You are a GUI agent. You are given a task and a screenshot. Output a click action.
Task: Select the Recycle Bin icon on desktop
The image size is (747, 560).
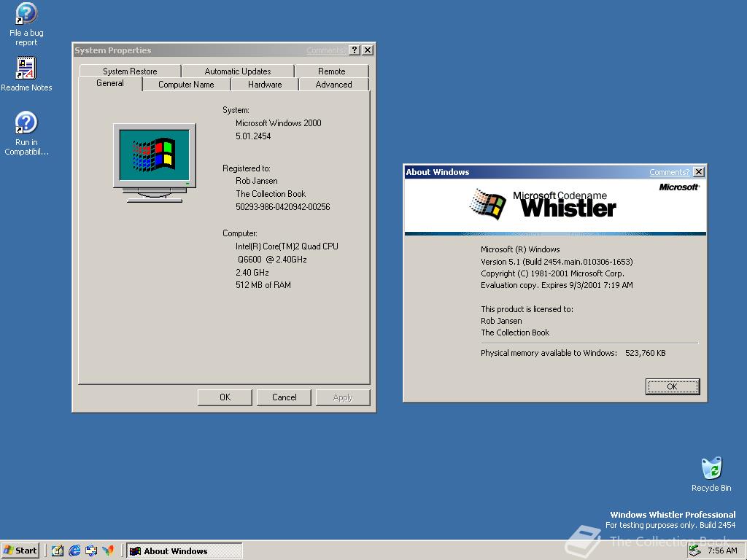(x=711, y=474)
